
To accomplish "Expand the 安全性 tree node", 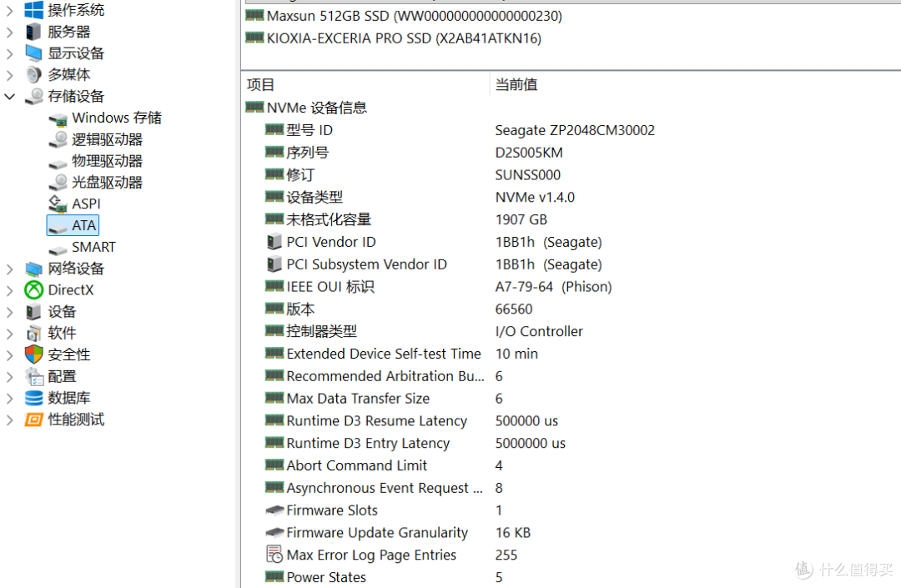I will [9, 354].
